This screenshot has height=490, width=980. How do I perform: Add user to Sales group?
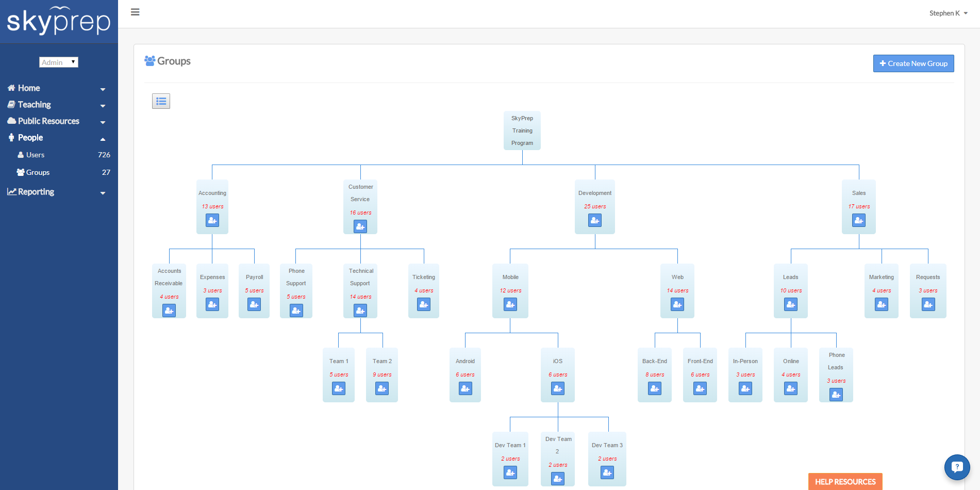(x=859, y=221)
